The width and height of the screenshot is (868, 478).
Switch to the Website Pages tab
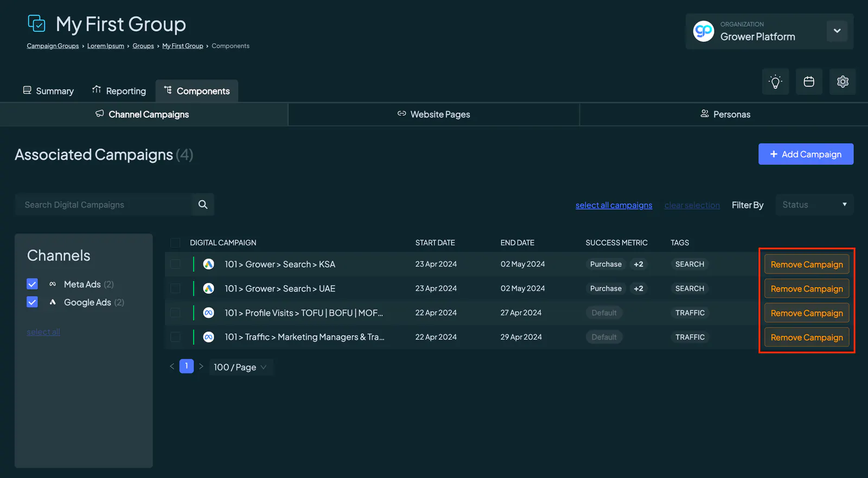coord(434,114)
